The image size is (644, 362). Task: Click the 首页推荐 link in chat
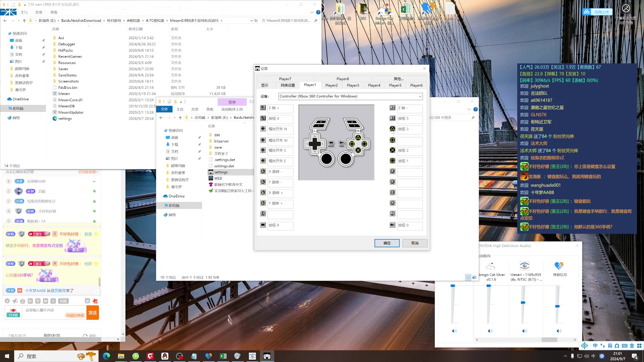click(58, 291)
